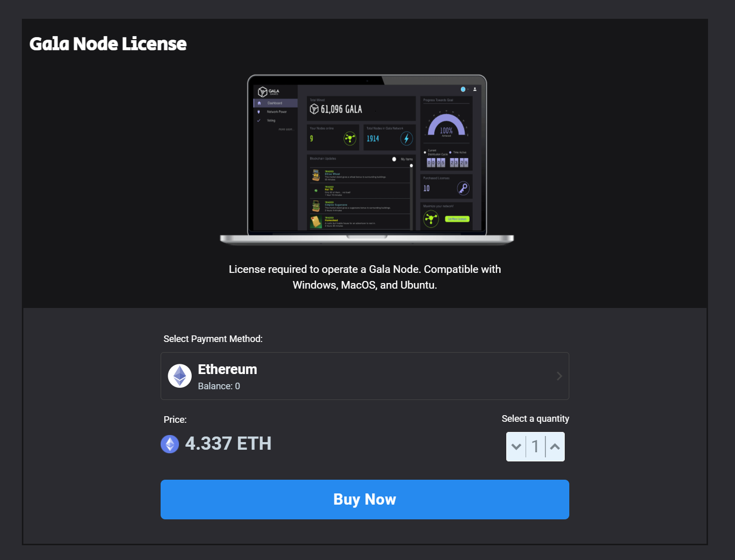The height and width of the screenshot is (560, 735).
Task: Click the user profile icon in the laptop screen
Action: (475, 89)
